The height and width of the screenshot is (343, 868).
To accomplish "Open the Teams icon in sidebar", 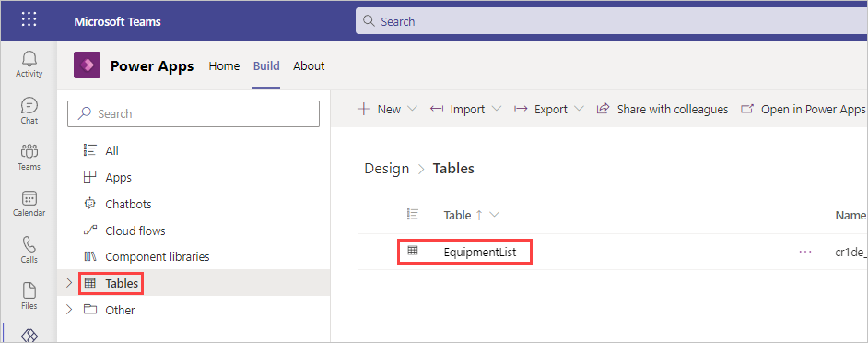I will (29, 157).
